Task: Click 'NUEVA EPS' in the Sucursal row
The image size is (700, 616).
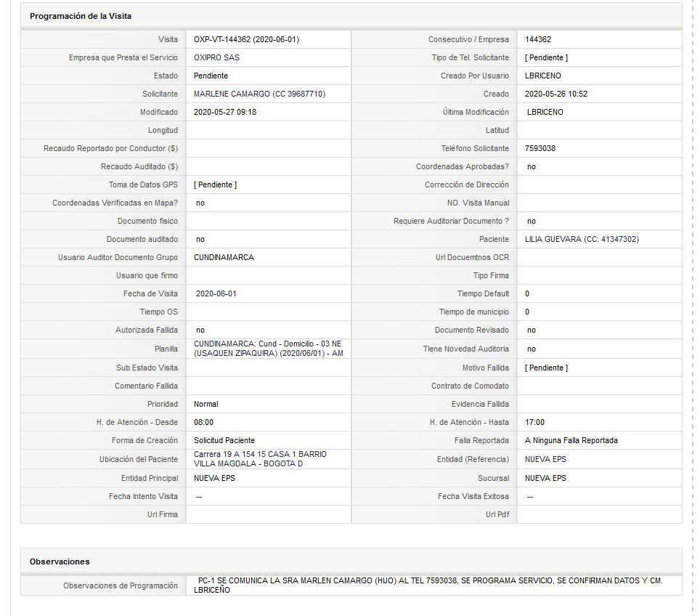Action: pyautogui.click(x=545, y=478)
